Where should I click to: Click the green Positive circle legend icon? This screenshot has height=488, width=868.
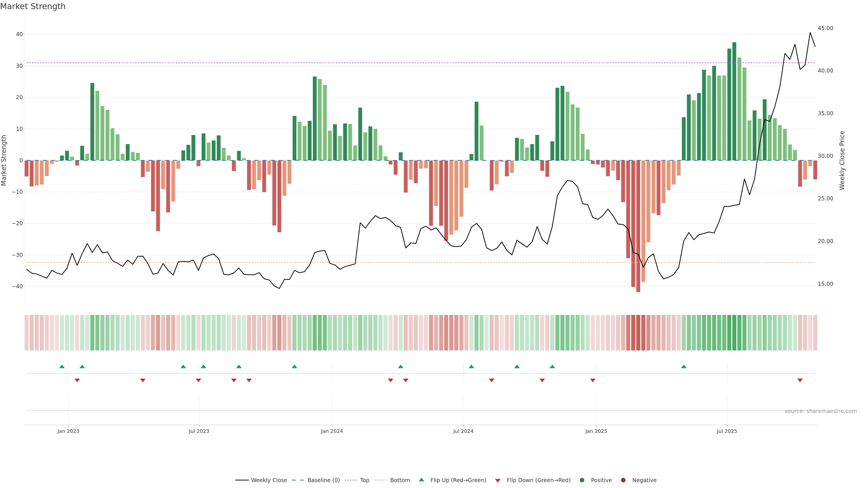tap(582, 480)
